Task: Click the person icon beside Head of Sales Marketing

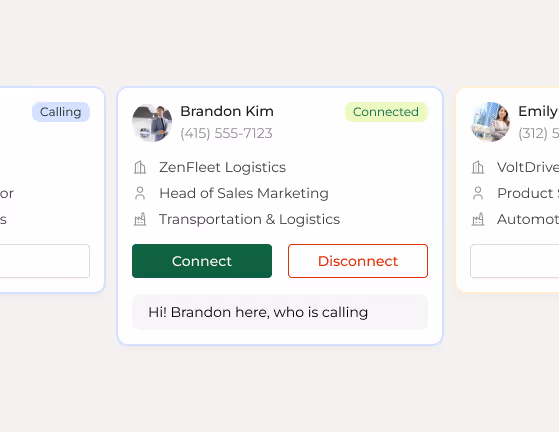Action: point(140,193)
